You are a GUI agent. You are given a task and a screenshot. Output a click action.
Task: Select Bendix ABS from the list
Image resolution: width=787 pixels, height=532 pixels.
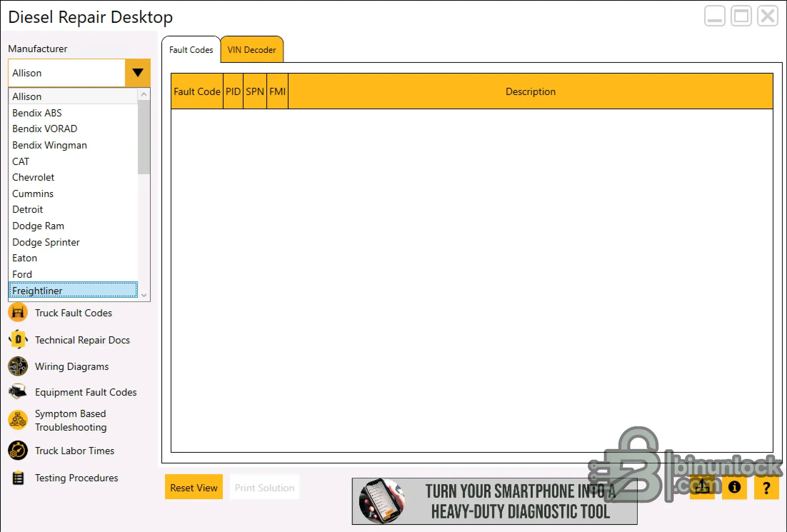73,113
